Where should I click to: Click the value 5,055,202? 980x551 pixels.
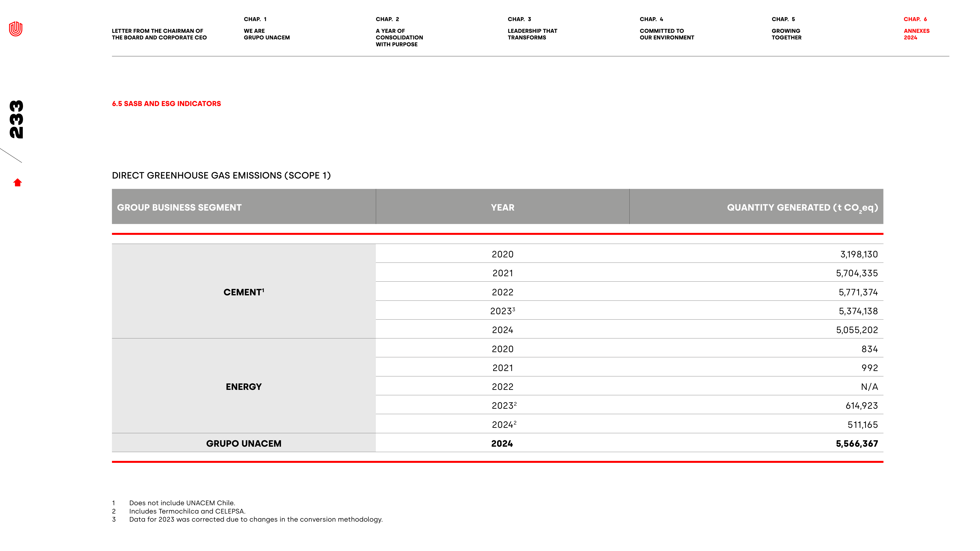pos(857,330)
